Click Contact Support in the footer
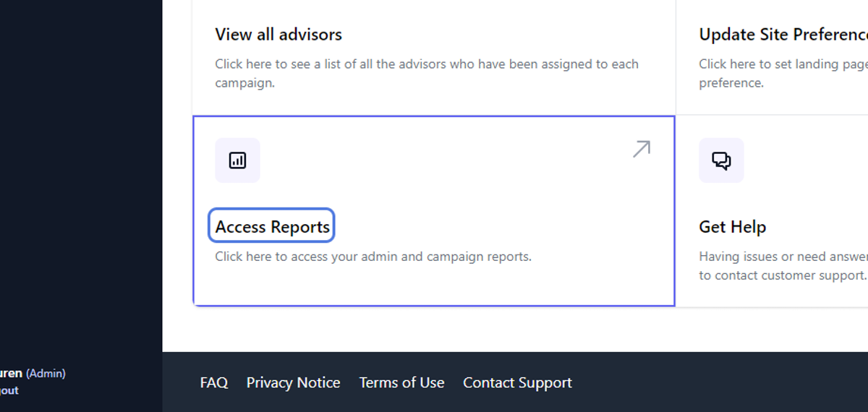Screen dimensions: 868x412 tap(517, 382)
